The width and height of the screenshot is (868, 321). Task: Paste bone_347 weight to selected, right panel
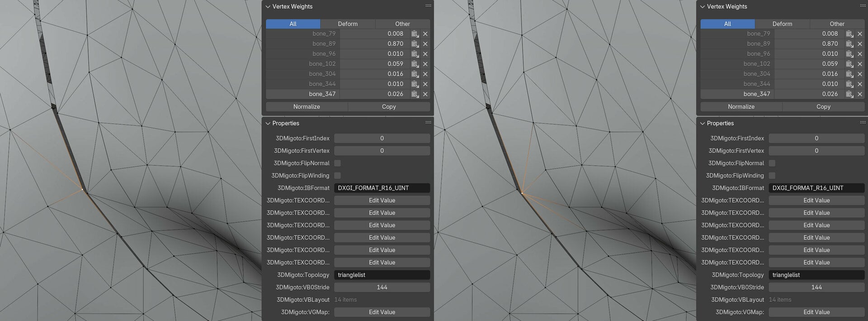tap(849, 94)
